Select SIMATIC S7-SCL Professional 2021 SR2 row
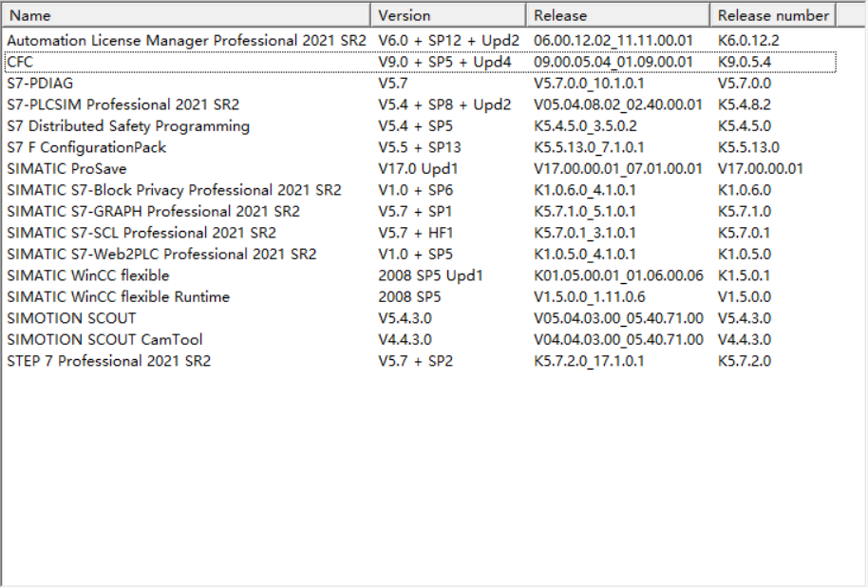 point(142,233)
